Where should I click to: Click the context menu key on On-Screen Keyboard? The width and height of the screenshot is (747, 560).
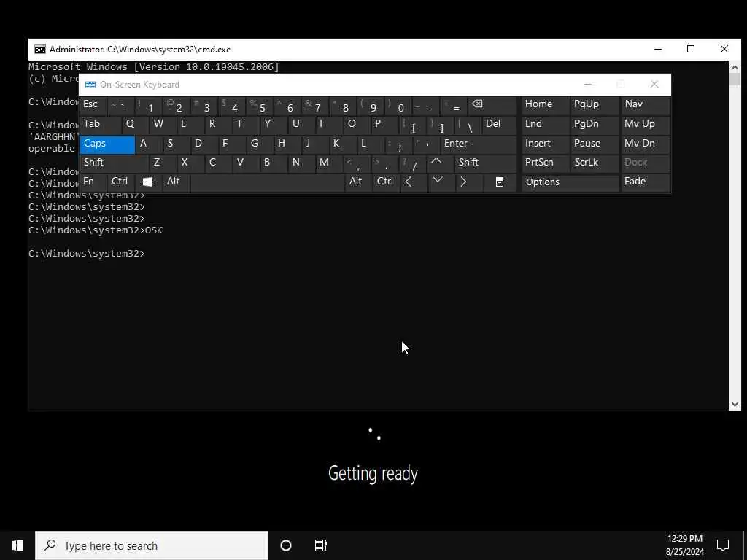pyautogui.click(x=500, y=182)
